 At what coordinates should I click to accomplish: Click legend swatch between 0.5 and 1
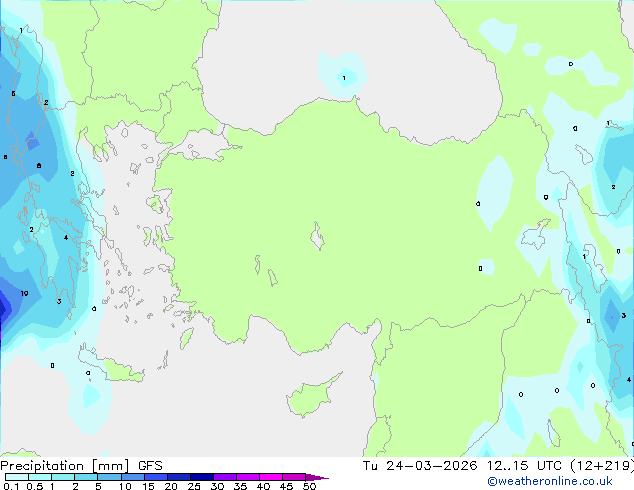40,477
